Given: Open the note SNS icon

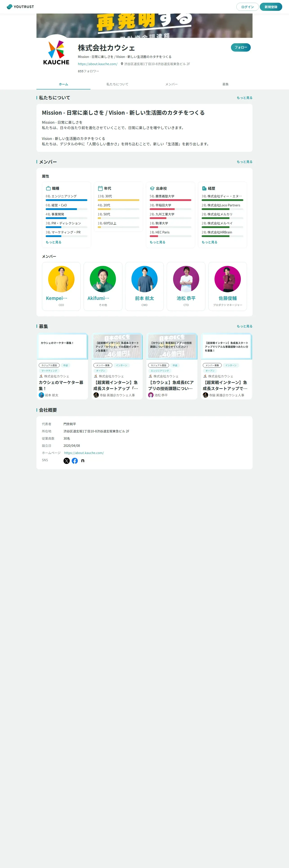Looking at the screenshot, I should point(83,461).
